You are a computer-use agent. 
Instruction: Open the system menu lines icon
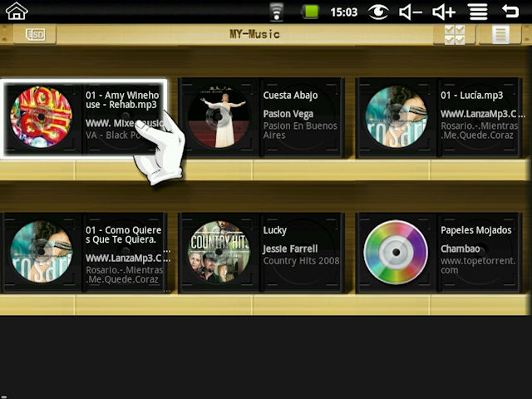(479, 12)
